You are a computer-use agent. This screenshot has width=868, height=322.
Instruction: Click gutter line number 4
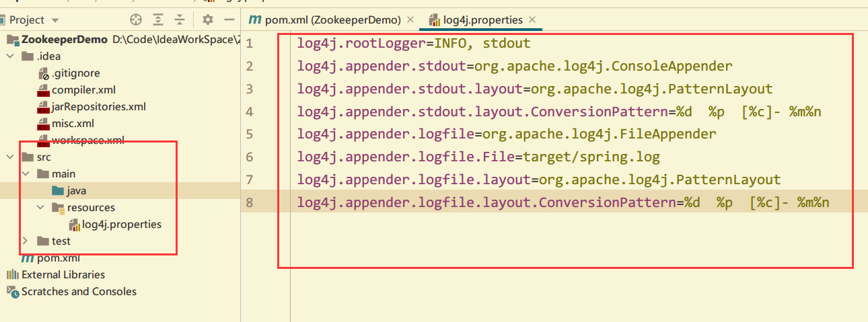[x=250, y=112]
